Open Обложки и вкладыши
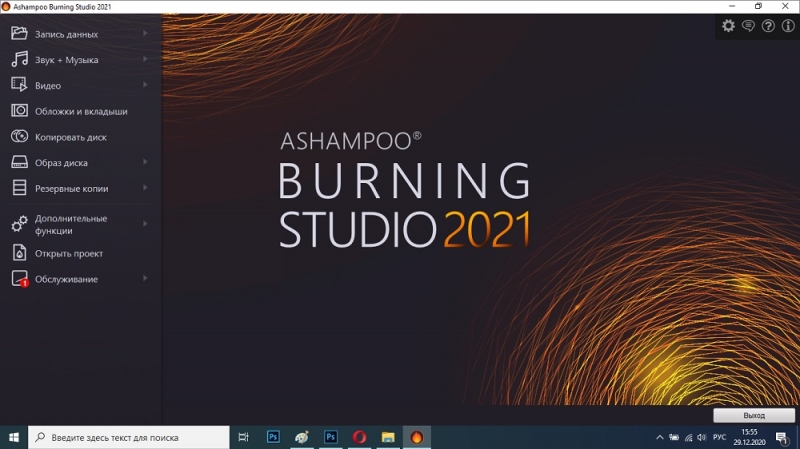The width and height of the screenshot is (800, 449). [81, 111]
